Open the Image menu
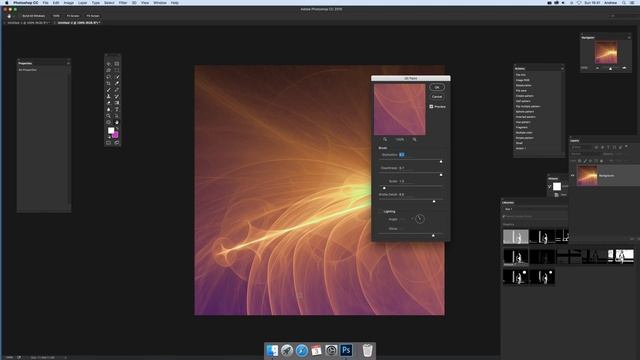The image size is (640, 360). pos(69,3)
